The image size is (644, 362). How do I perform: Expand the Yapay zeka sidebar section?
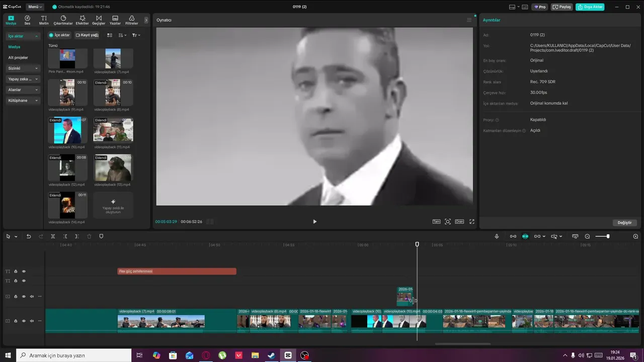tap(23, 79)
